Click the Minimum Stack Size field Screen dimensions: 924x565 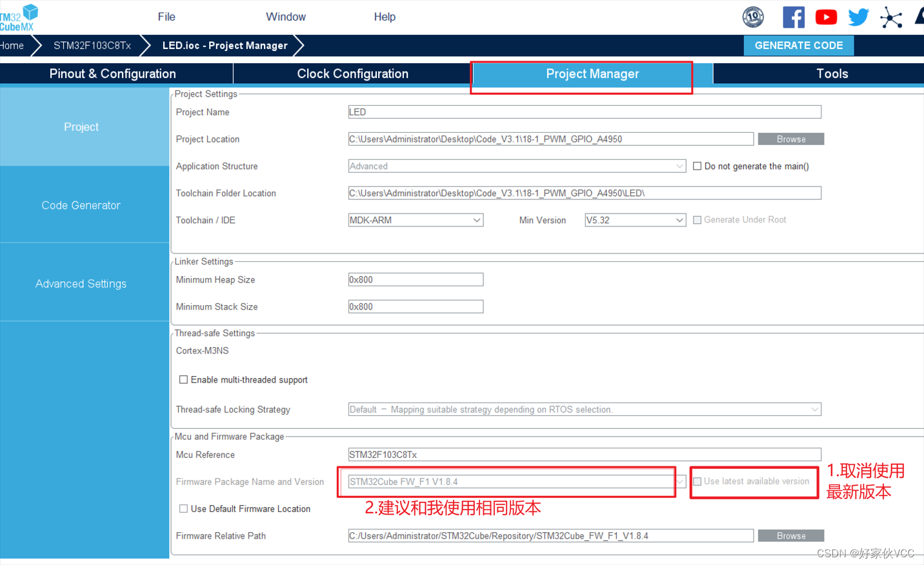coord(416,307)
